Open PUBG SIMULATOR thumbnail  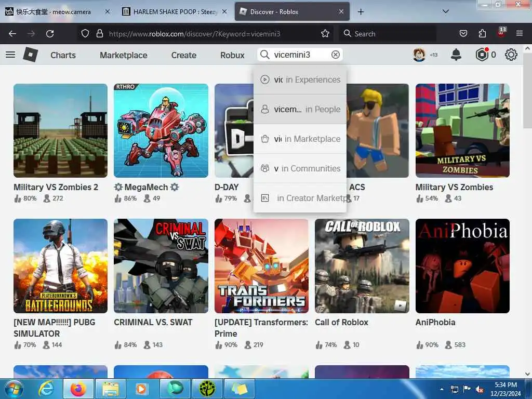pos(60,266)
